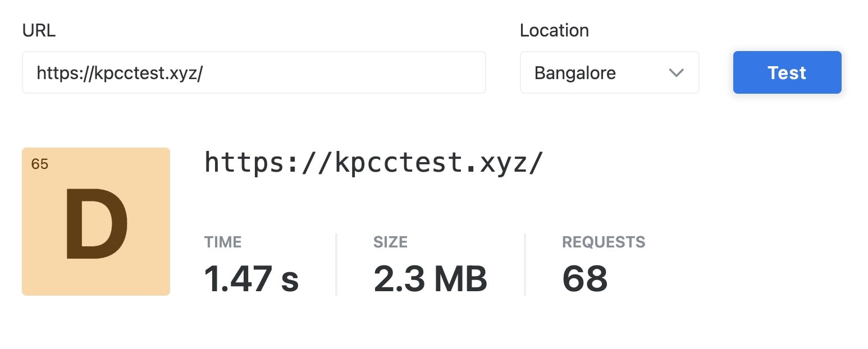Click the Location label above the selector
Screen dimensions: 868x349
pos(555,31)
